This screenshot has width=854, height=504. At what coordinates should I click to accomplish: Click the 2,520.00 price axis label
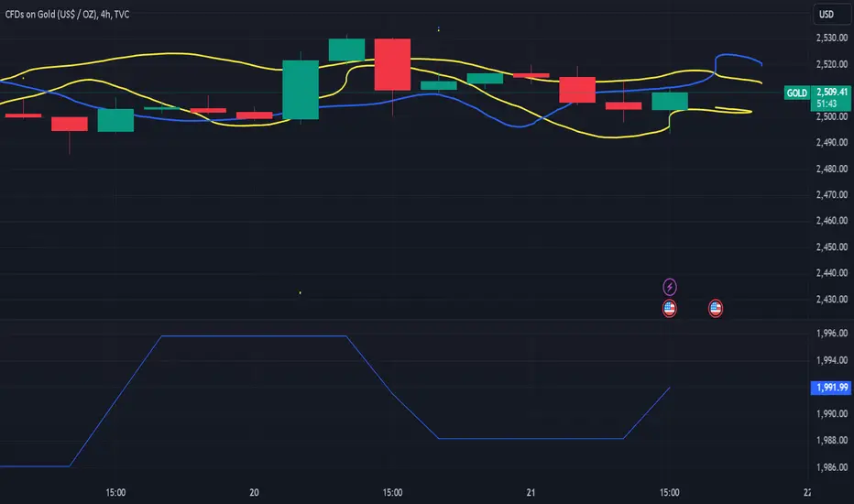point(832,64)
